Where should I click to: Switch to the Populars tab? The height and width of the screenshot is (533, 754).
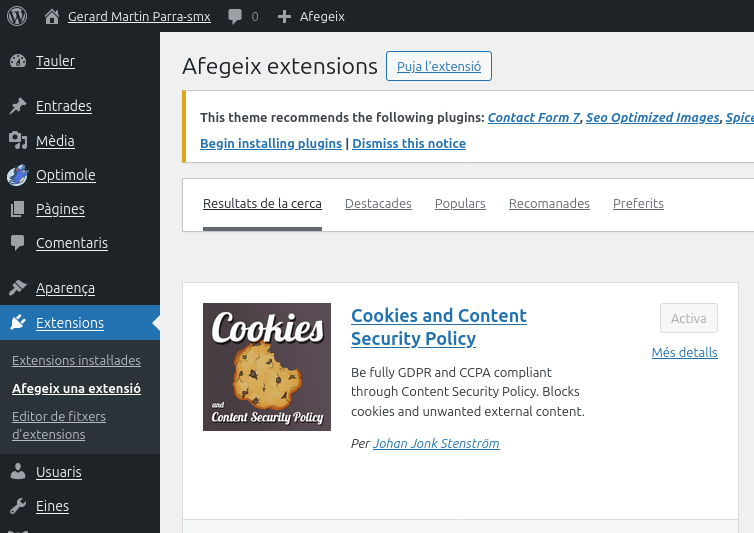(x=460, y=203)
